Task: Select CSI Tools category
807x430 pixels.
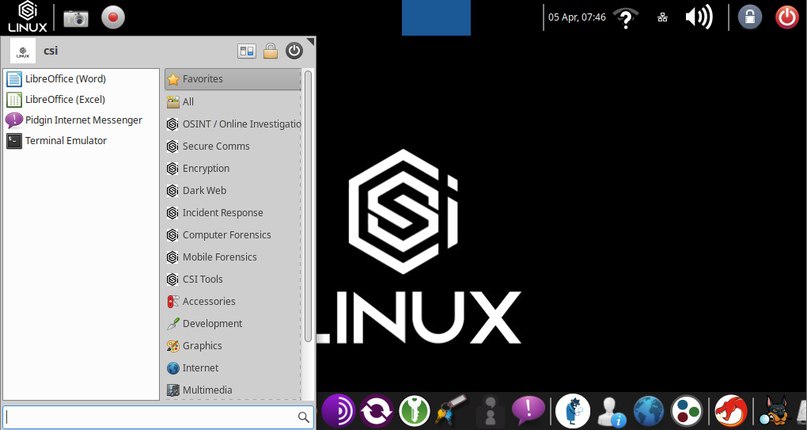Action: pos(233,279)
